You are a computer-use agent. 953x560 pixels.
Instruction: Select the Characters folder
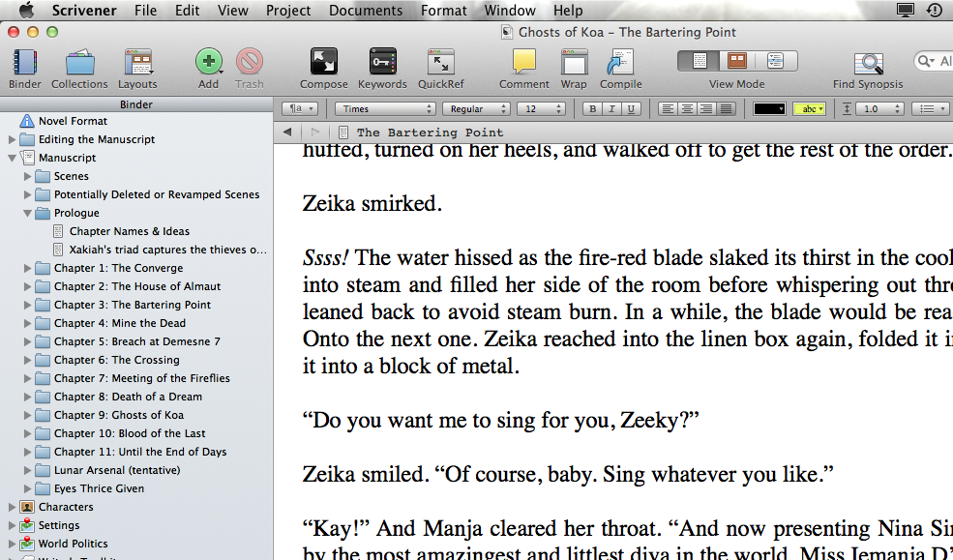pos(66,507)
